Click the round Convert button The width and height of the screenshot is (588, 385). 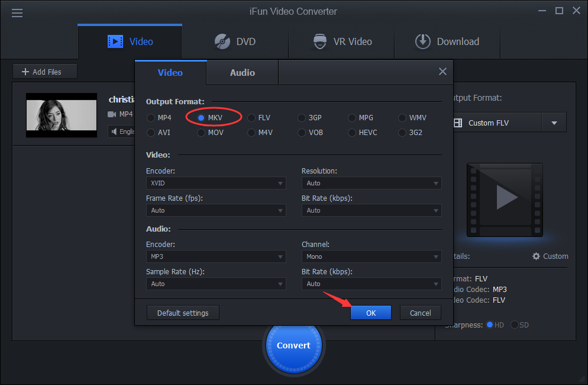click(293, 345)
